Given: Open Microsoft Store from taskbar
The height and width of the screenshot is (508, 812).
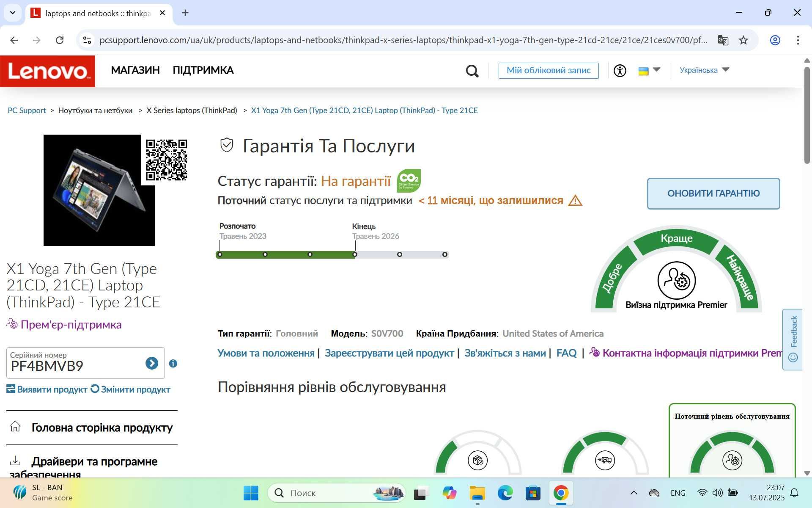Looking at the screenshot, I should click(533, 493).
